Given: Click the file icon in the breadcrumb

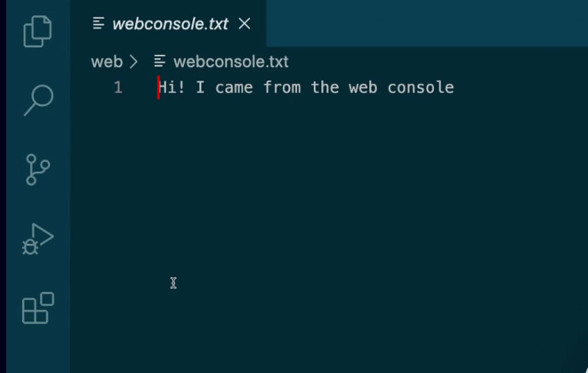Looking at the screenshot, I should tap(160, 62).
